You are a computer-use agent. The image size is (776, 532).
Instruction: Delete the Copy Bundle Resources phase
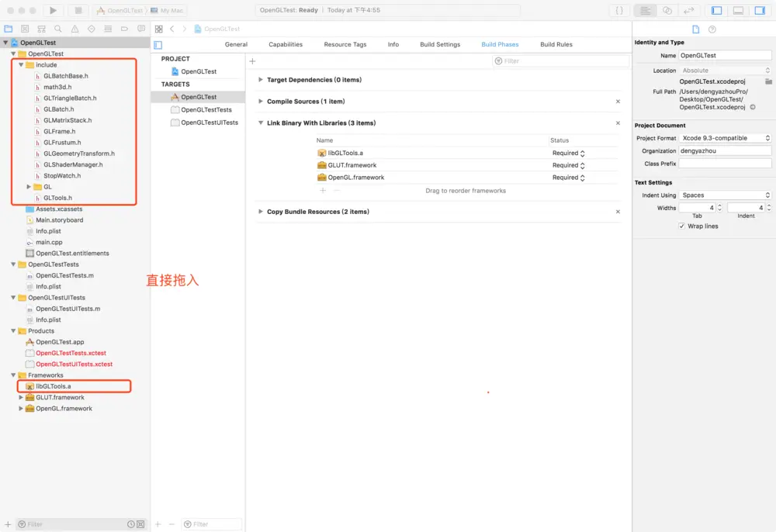[618, 212]
